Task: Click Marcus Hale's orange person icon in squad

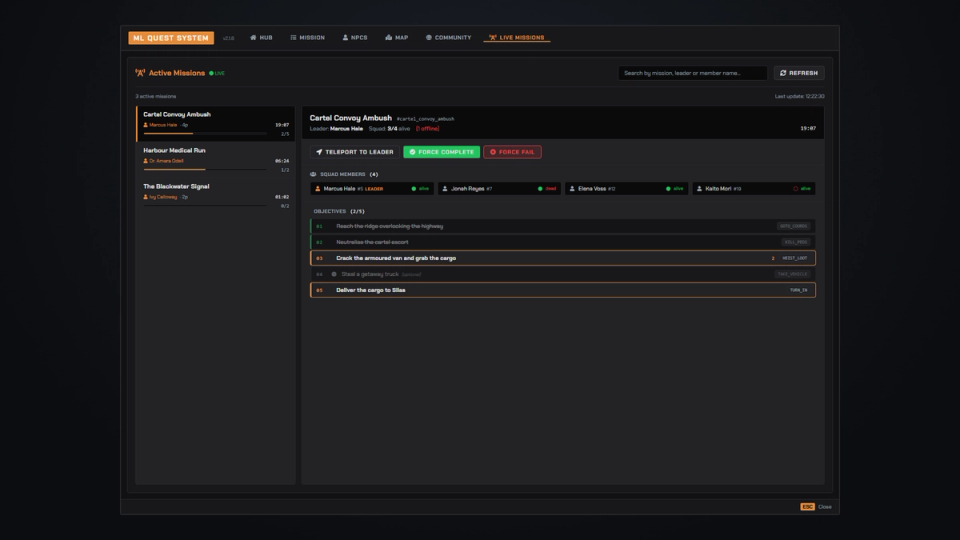Action: click(x=317, y=189)
